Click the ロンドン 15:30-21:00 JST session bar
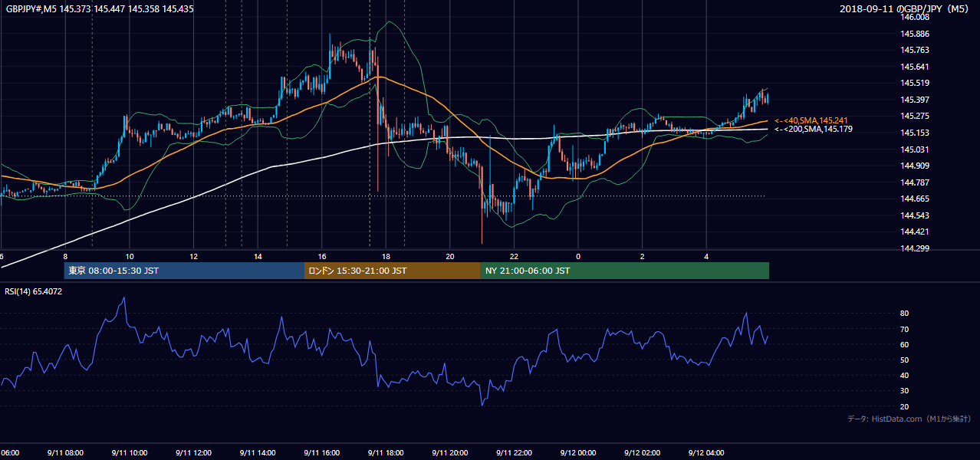The width and height of the screenshot is (980, 460). pyautogui.click(x=393, y=271)
